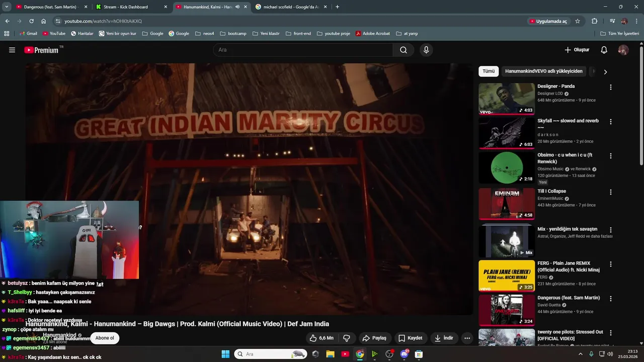Open the tab search dropdown arrow
644x362 pixels.
pyautogui.click(x=7, y=7)
